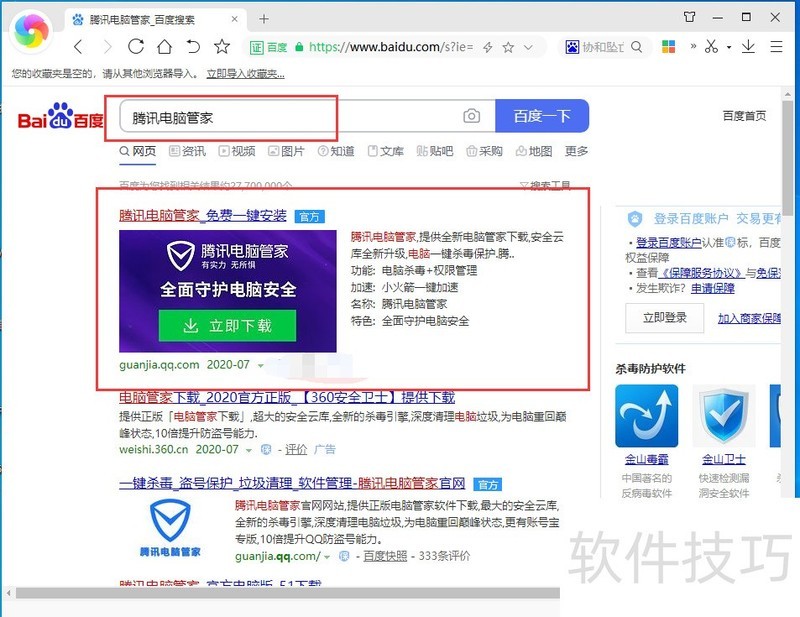Click the horizontal scrollbar at bottom
The width and height of the screenshot is (800, 617).
288,593
